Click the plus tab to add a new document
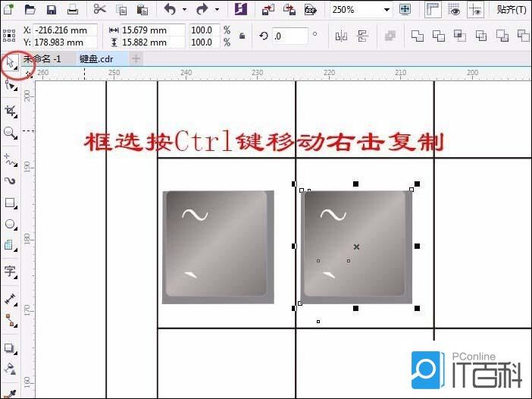The height and width of the screenshot is (399, 532). [136, 58]
